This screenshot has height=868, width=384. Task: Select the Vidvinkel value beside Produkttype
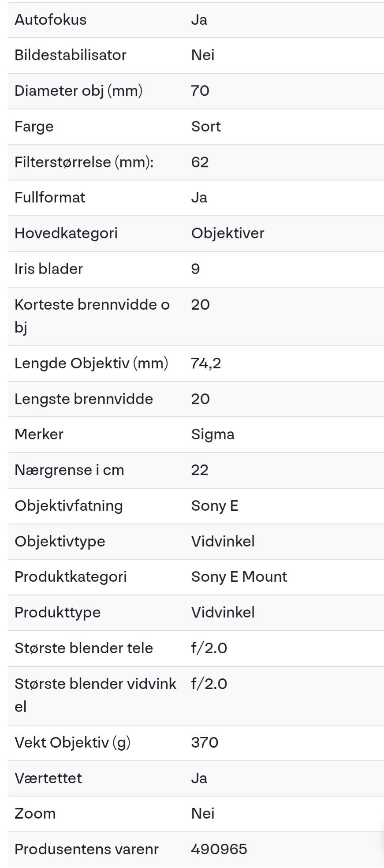tap(223, 612)
